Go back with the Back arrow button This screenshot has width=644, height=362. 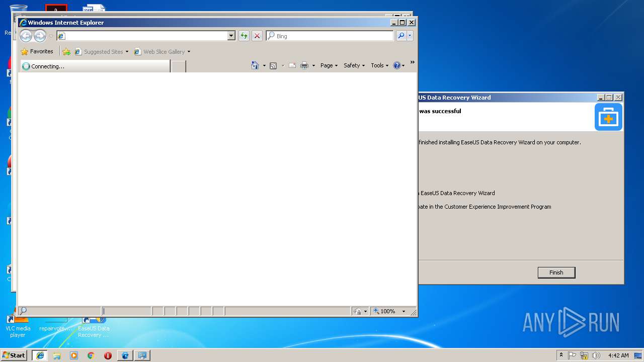(26, 36)
